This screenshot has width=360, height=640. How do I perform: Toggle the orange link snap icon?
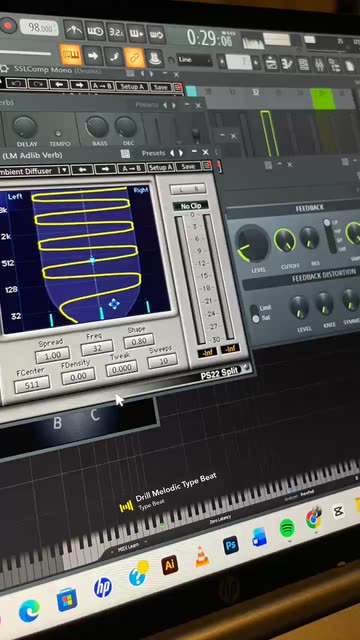pyautogui.click(x=134, y=57)
